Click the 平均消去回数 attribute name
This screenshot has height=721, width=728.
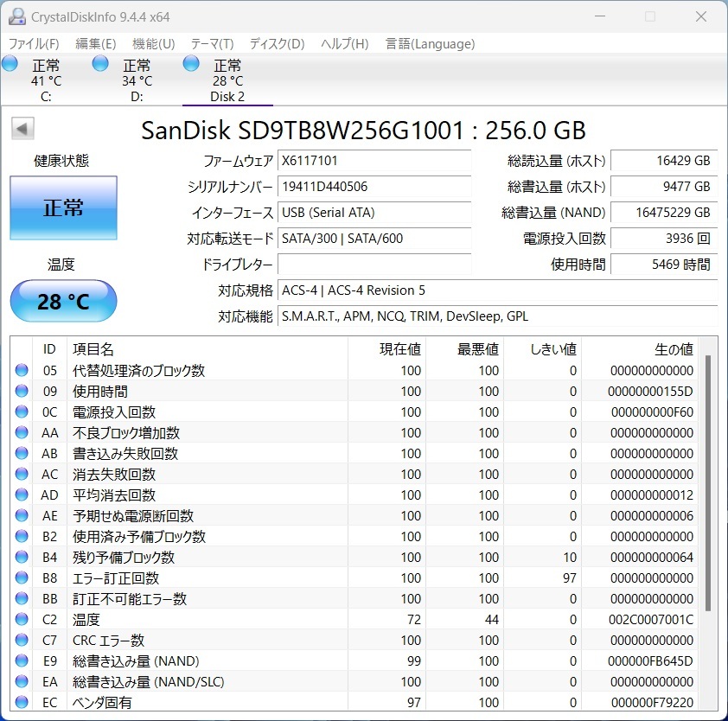pos(114,495)
